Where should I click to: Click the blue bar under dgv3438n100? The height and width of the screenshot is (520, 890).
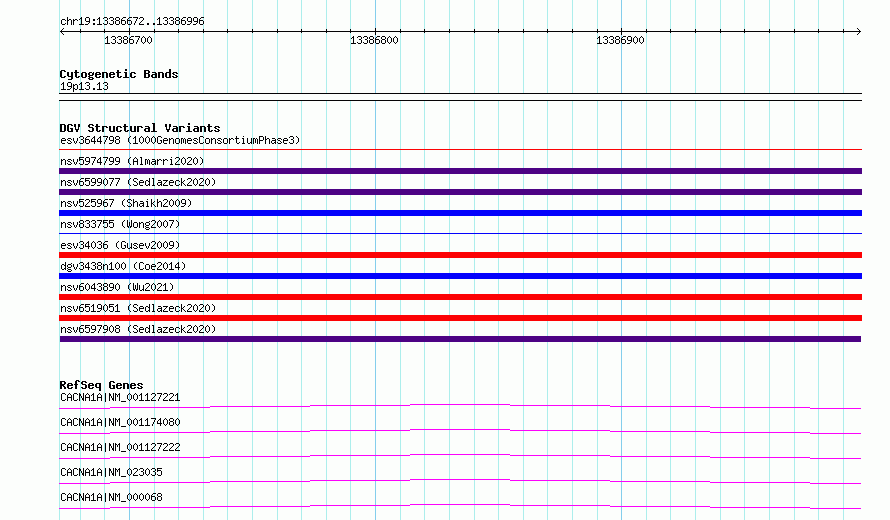[x=460, y=276]
